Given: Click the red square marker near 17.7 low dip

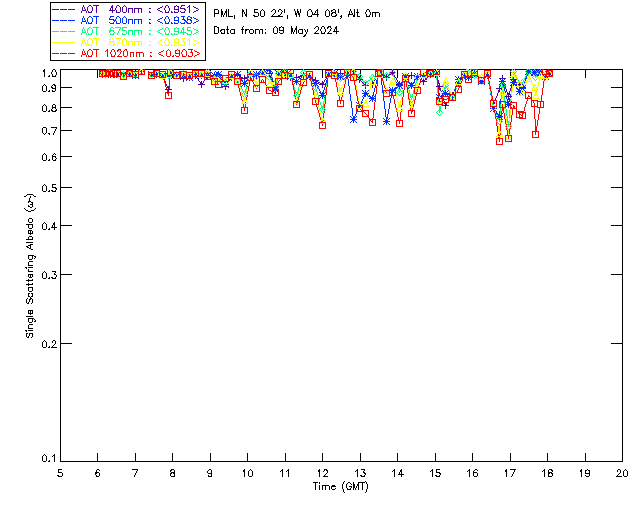Looking at the screenshot, I should pyautogui.click(x=536, y=134).
